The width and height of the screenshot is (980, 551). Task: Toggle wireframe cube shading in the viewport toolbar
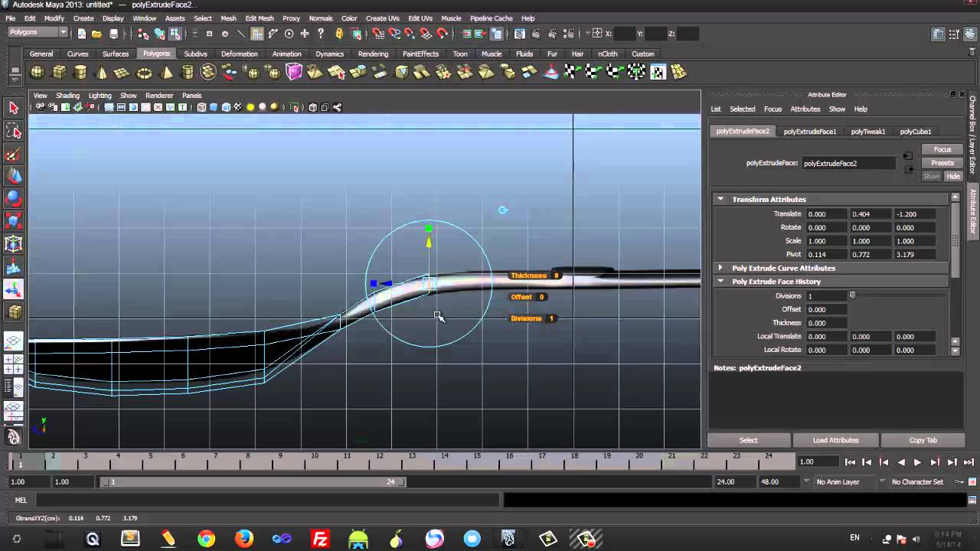pos(201,107)
